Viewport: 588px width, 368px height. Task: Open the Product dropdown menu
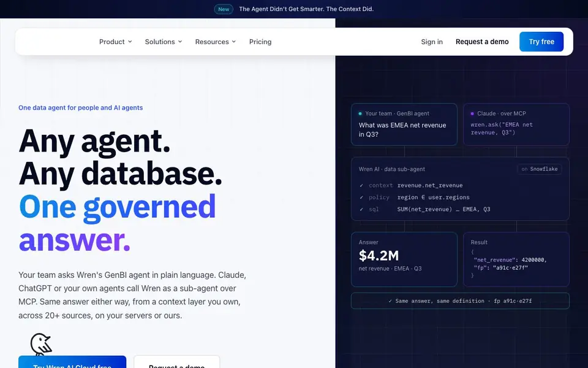[116, 42]
